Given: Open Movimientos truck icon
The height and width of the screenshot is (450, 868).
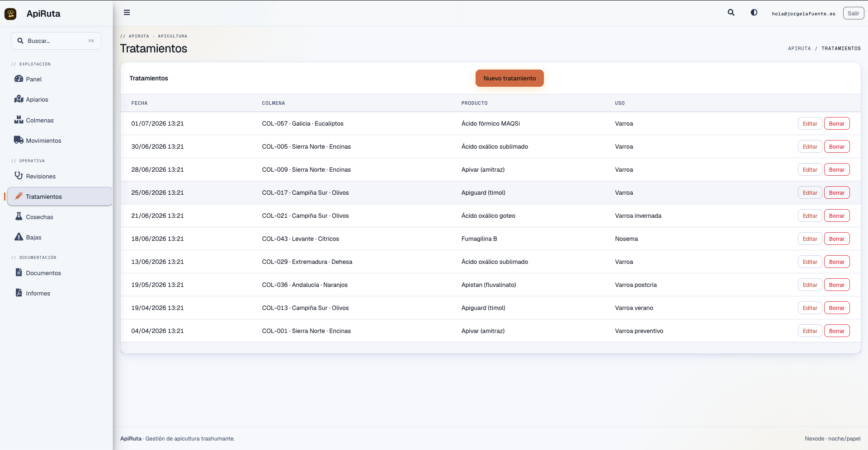Looking at the screenshot, I should pyautogui.click(x=19, y=140).
